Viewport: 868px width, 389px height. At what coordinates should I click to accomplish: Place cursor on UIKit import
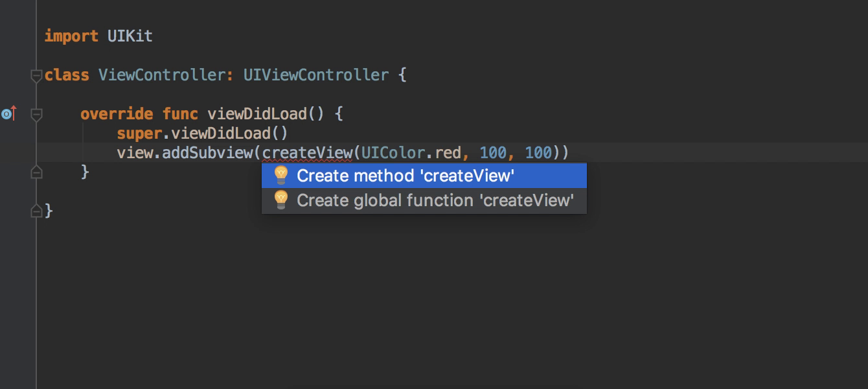pos(130,36)
